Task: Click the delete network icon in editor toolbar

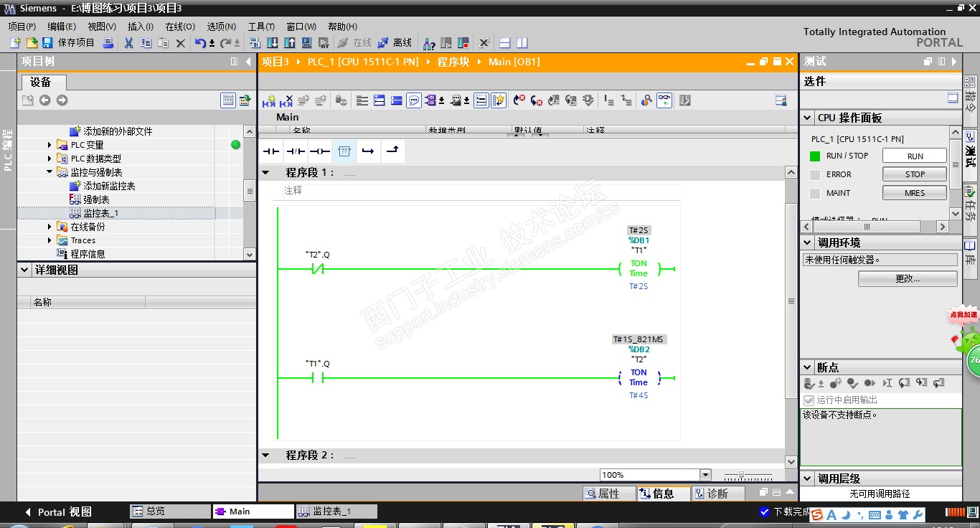Action: [286, 101]
